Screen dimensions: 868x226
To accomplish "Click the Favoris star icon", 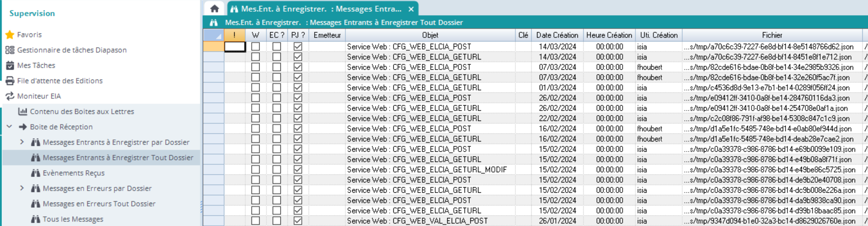I will click(10, 35).
